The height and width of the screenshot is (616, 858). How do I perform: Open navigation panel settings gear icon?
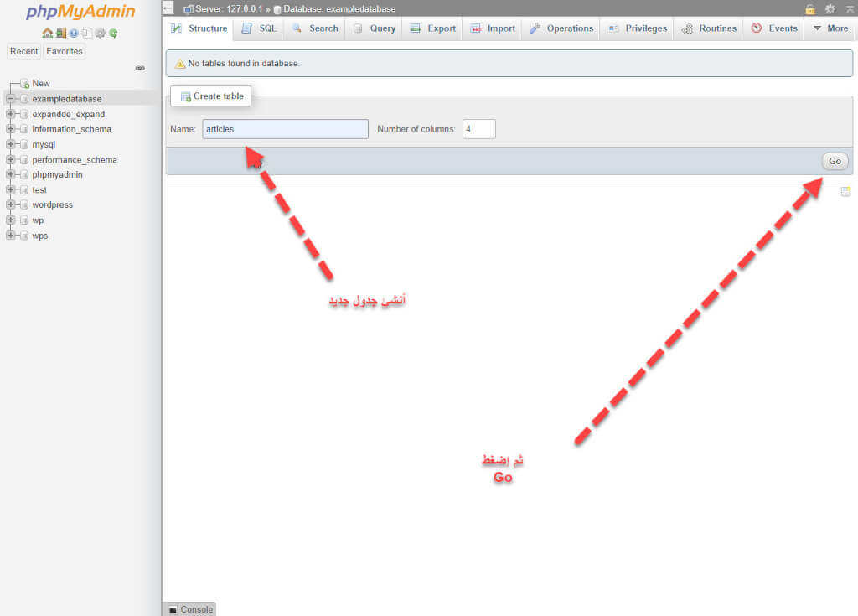point(101,34)
